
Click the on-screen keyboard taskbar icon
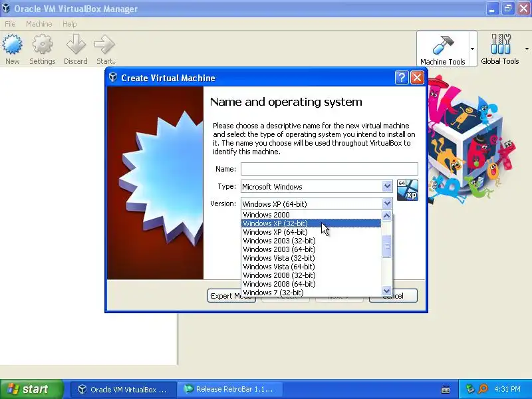(446, 390)
